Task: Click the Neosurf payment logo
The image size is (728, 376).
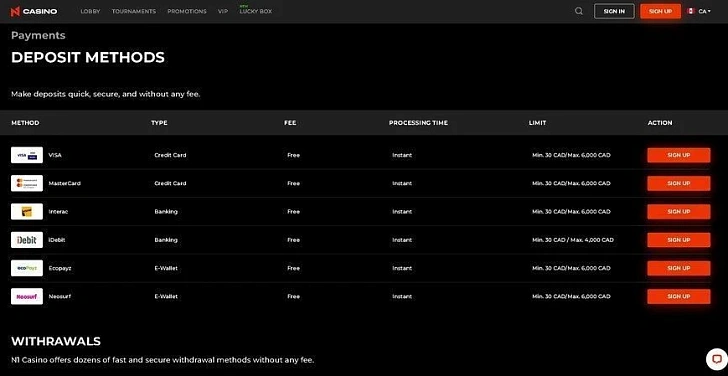Action: [27, 296]
